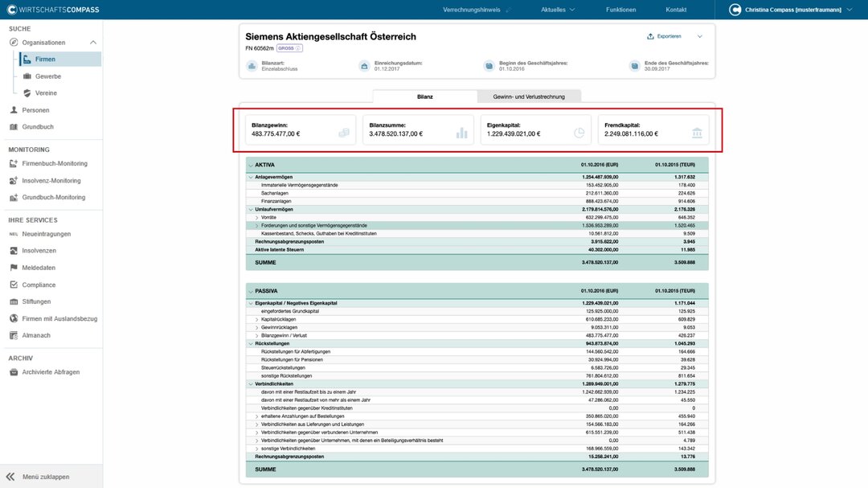Viewport: 868px width, 488px height.
Task: Collapse the Rückstellungen row
Action: click(251, 343)
